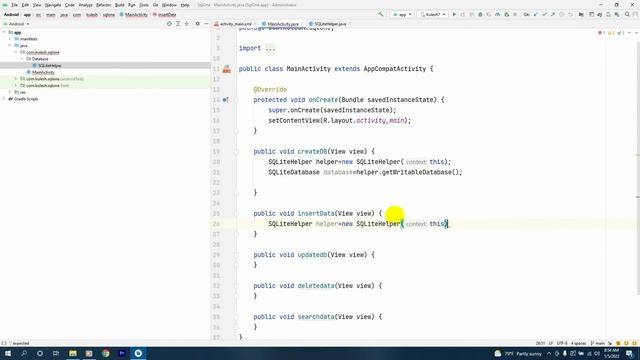The width and height of the screenshot is (640, 360).
Task: Click the kulesh breadcrumb in the navigation bar
Action: (92, 15)
